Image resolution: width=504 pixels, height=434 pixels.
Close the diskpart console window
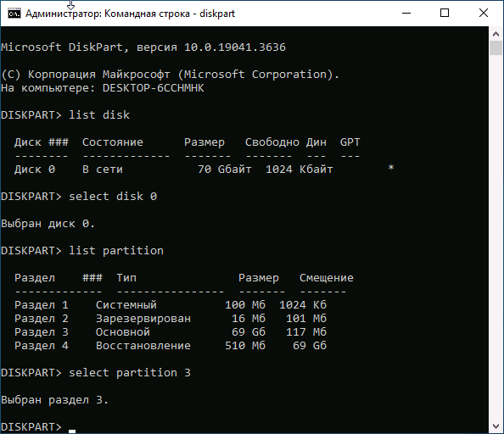483,14
